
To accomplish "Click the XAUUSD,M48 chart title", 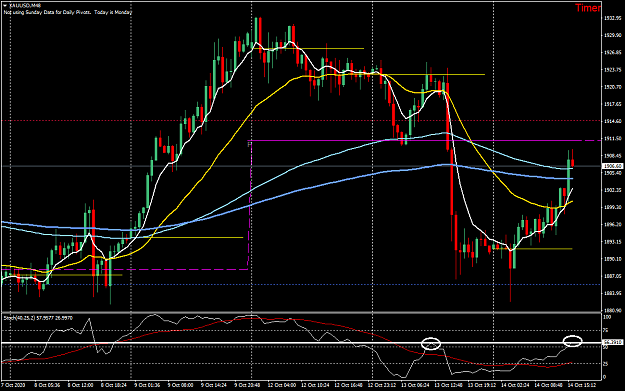I will pos(25,6).
